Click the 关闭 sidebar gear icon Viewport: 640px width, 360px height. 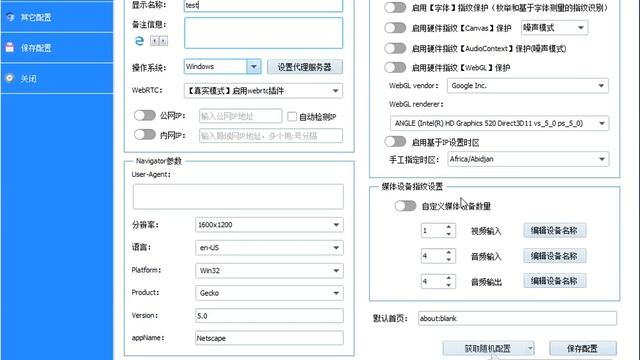(x=10, y=78)
